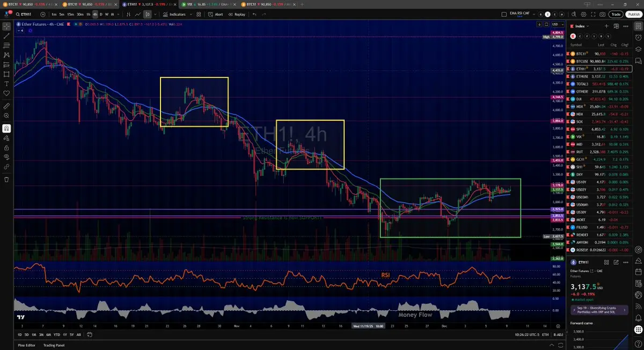Select the 15m timeframe
The image size is (644, 350).
tap(71, 14)
